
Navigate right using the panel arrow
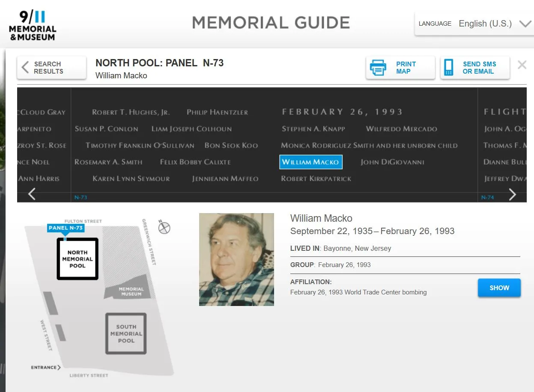pos(513,194)
